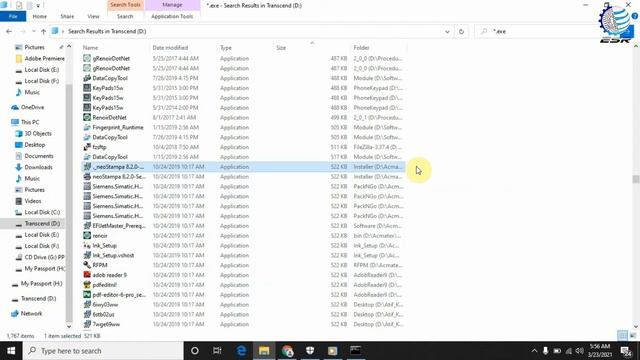Open the View ribbon tab
640x360 pixels.
pyautogui.click(x=93, y=16)
